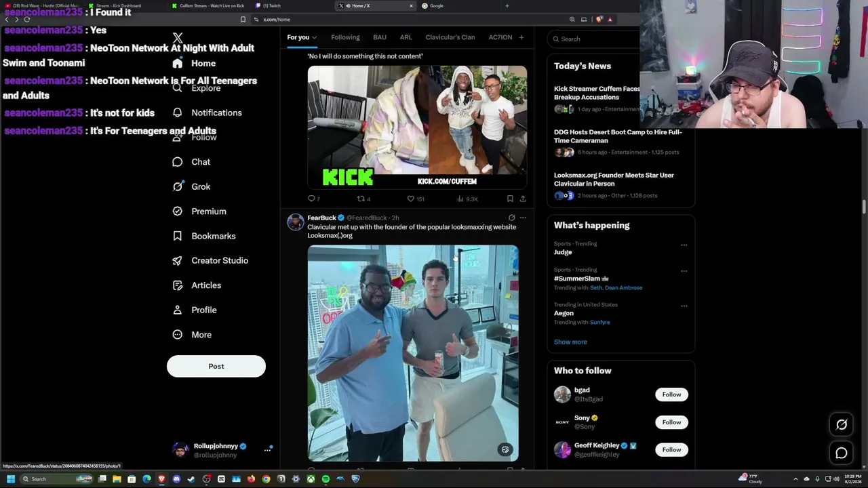Switch to Twitch browser tab
The height and width of the screenshot is (488, 868).
[x=292, y=5]
